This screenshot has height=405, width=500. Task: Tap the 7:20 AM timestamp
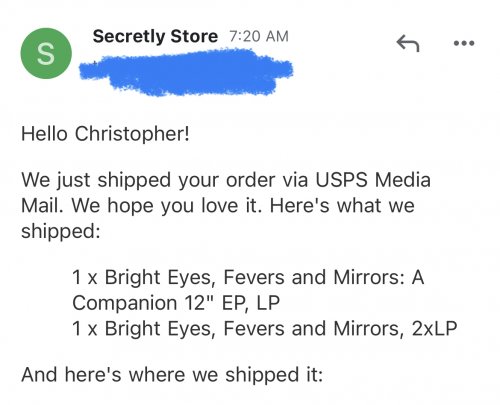tap(259, 36)
